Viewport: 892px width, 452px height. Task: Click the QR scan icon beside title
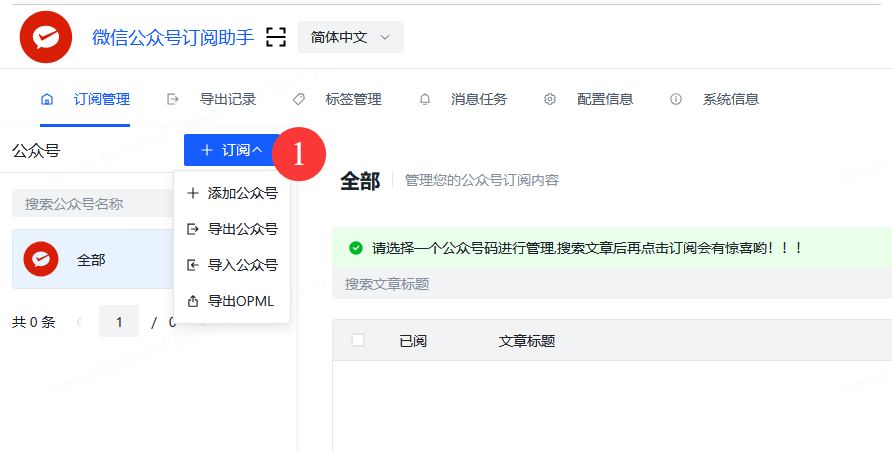coord(276,38)
